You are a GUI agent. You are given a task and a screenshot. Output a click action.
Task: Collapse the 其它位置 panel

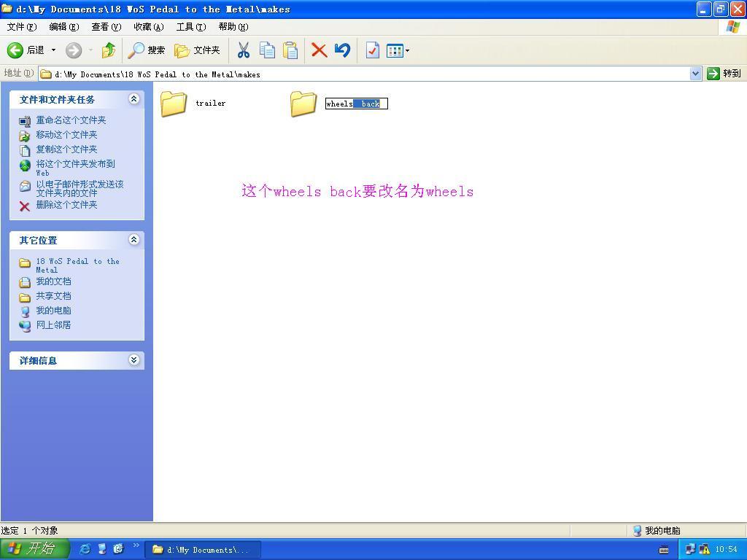pyautogui.click(x=133, y=240)
